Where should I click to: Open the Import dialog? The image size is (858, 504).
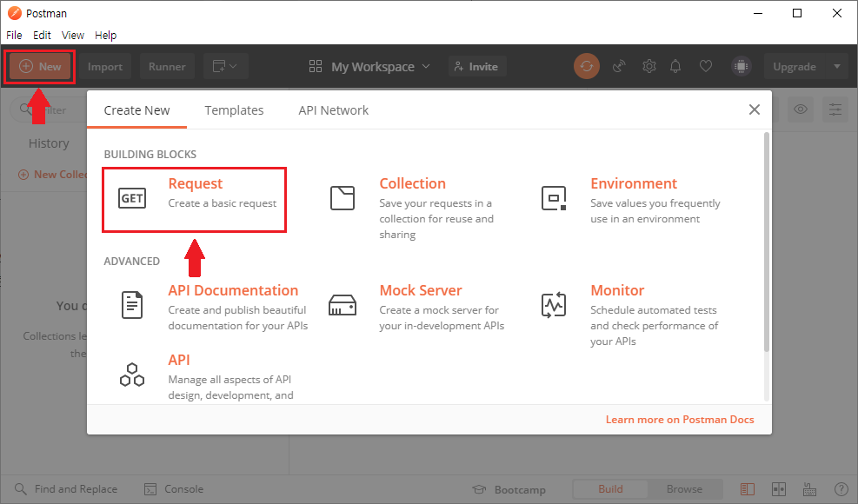pyautogui.click(x=104, y=67)
